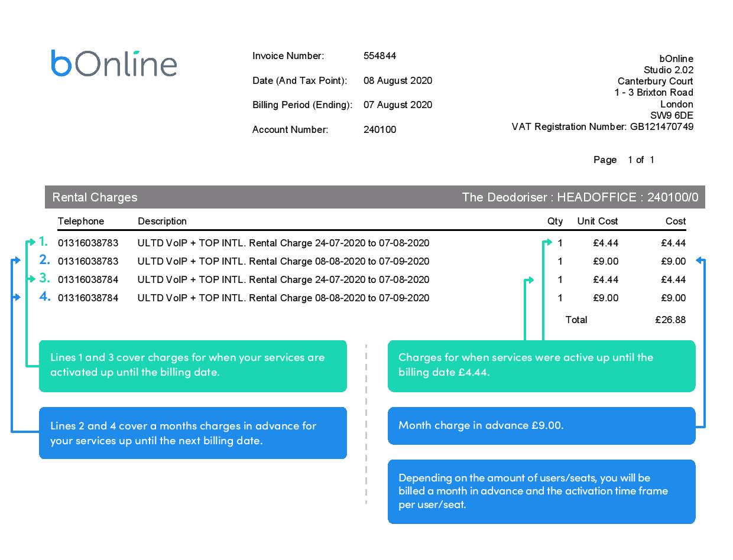Click the Unit Cost column header
This screenshot has width=733, height=560.
click(x=598, y=222)
